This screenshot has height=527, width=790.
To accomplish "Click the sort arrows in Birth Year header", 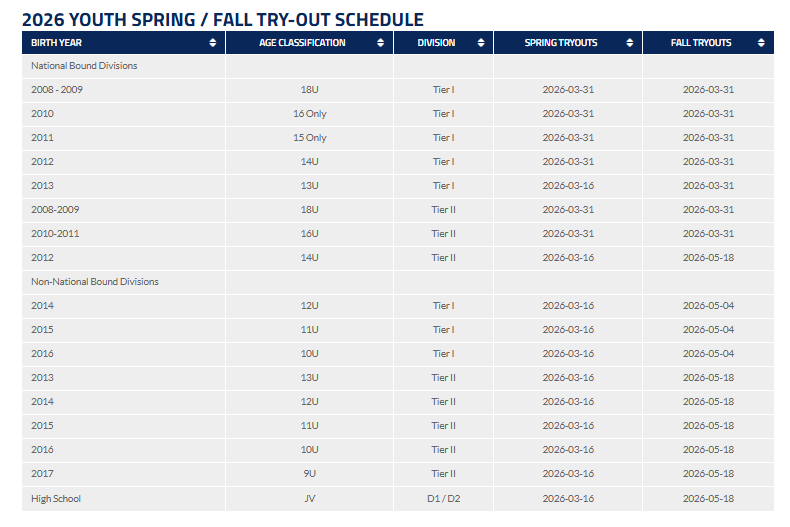I will [x=212, y=43].
